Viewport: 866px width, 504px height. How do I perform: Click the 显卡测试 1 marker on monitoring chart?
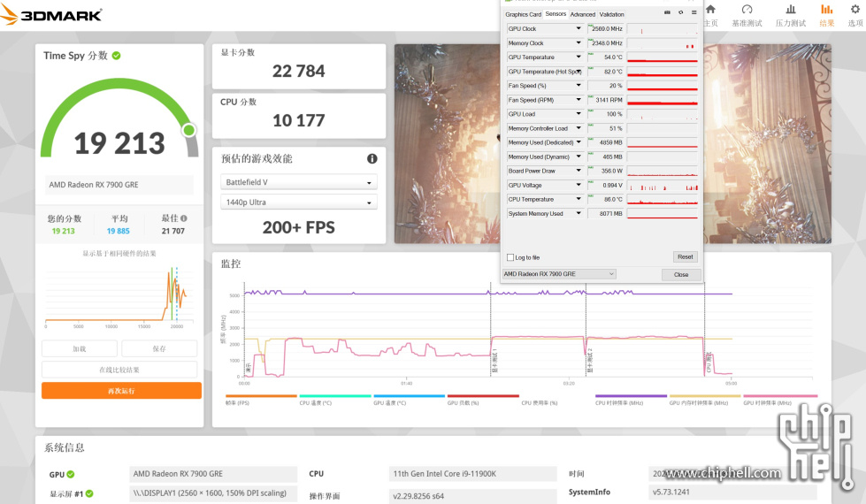click(x=494, y=361)
